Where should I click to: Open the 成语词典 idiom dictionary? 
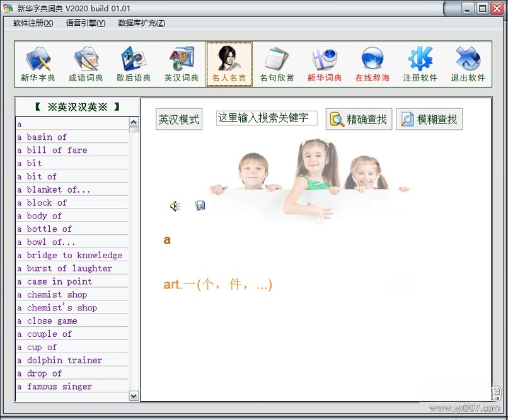point(86,64)
